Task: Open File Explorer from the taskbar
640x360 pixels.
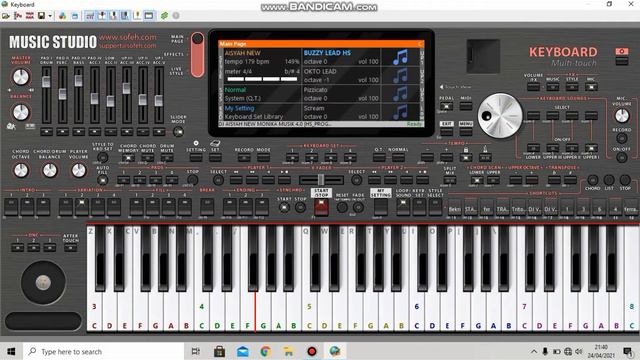Action: pos(289,351)
